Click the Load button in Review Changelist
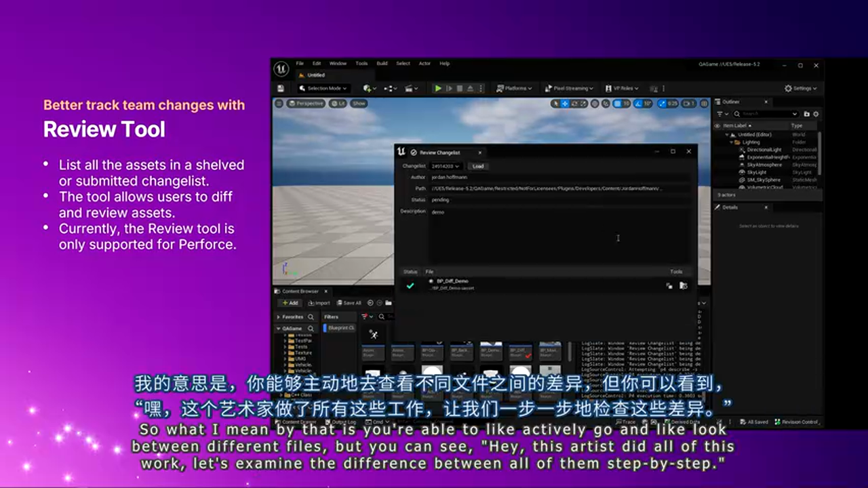Image resolution: width=868 pixels, height=488 pixels. 478,166
